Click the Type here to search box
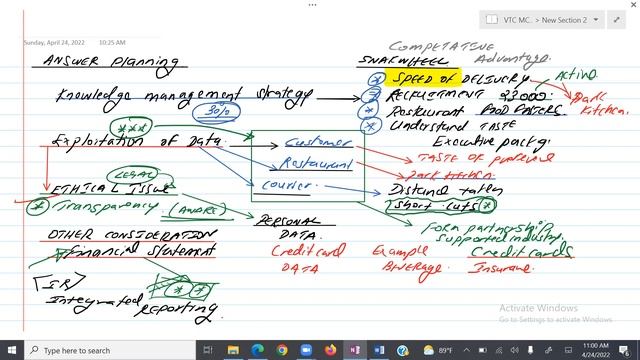 [x=110, y=350]
